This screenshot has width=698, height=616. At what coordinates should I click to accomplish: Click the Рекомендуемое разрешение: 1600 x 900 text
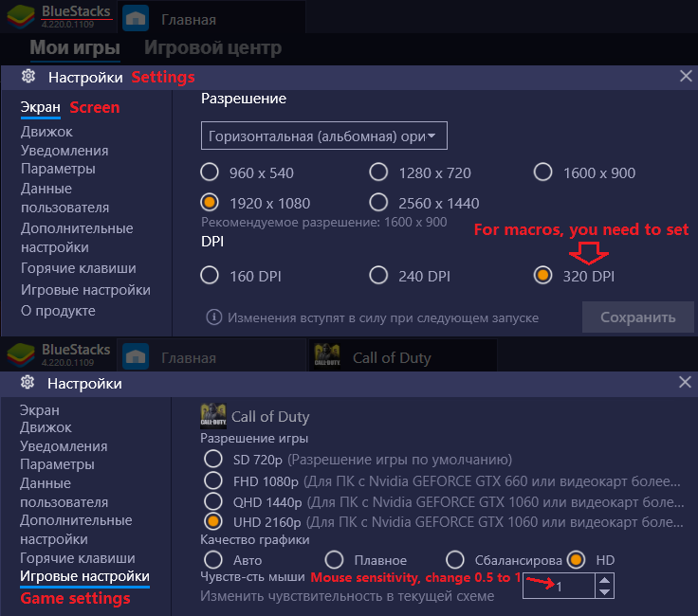click(x=324, y=222)
